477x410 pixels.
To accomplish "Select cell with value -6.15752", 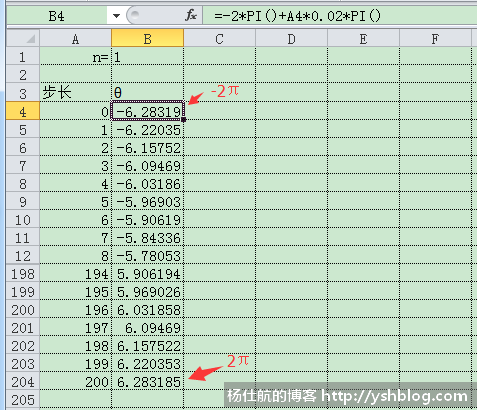I will coord(148,147).
